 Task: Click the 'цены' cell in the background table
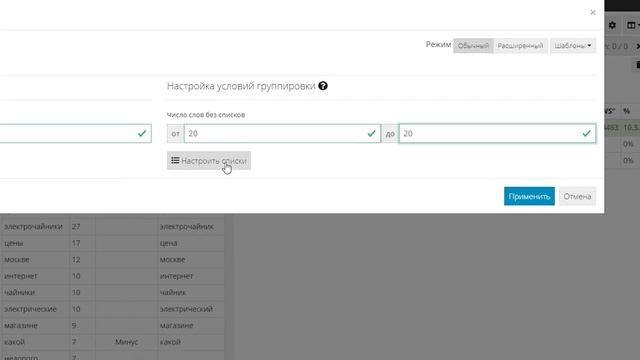coord(35,243)
